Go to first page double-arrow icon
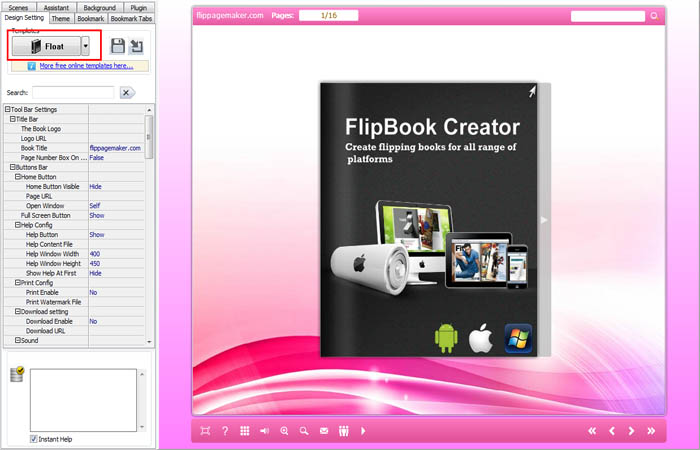 [592, 431]
